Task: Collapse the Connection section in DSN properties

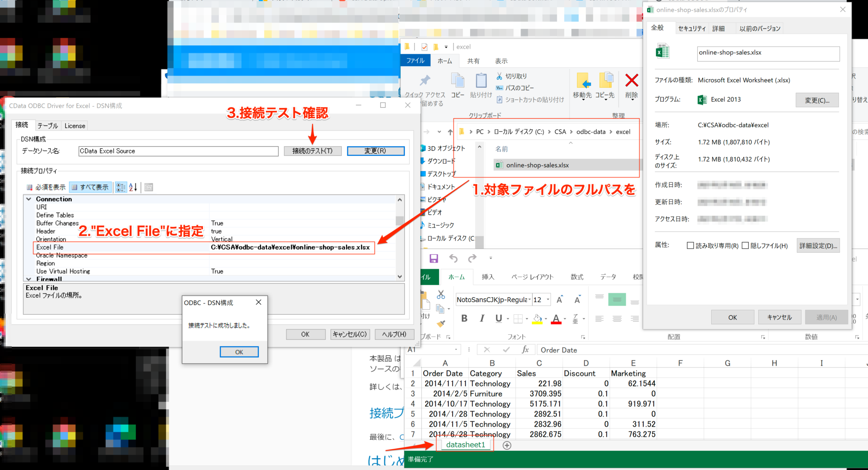Action: 28,199
